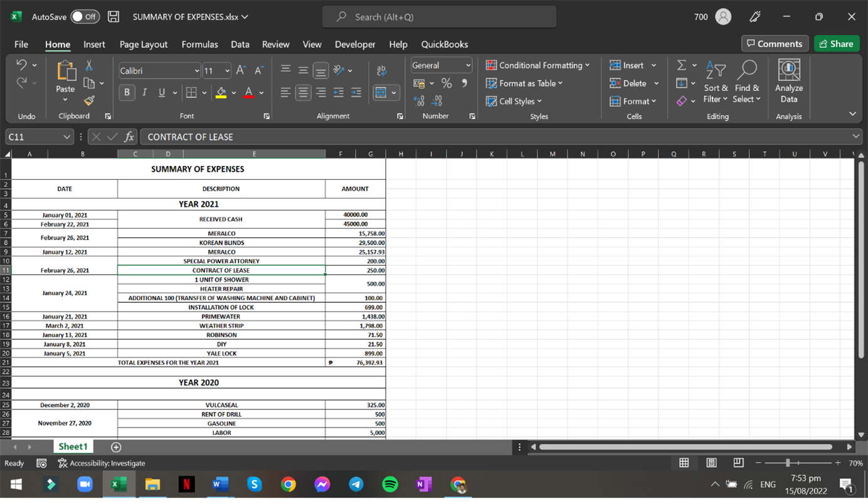Open Analyze Data tool
The height and width of the screenshot is (504, 868).
[788, 81]
